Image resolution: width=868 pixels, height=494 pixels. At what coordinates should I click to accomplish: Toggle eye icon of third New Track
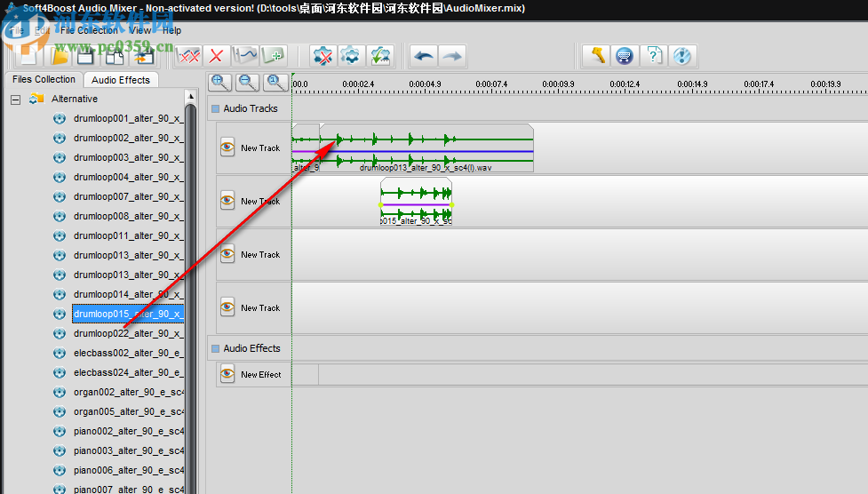[x=227, y=253]
